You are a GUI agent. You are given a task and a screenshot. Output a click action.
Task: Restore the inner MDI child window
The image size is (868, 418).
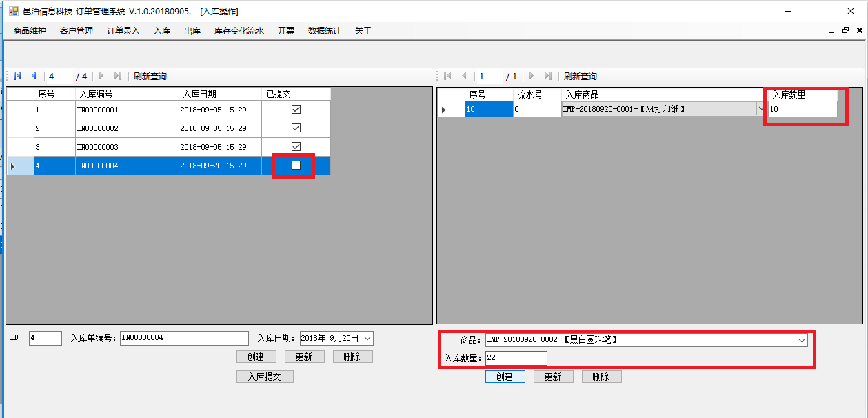pyautogui.click(x=845, y=30)
